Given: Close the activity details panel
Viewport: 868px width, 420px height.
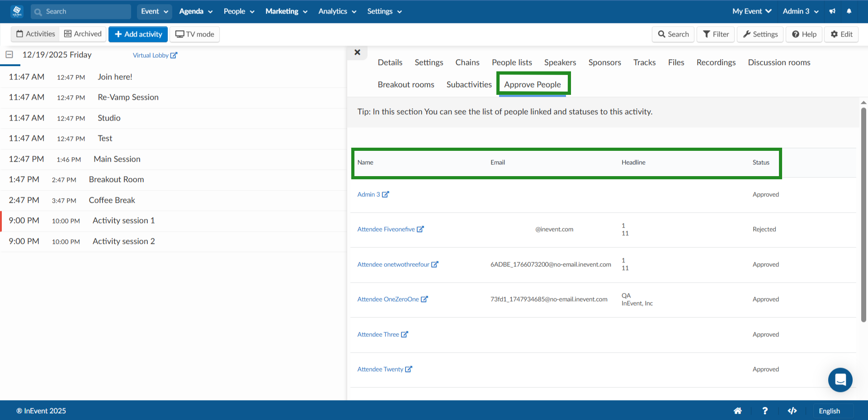Looking at the screenshot, I should click(357, 52).
